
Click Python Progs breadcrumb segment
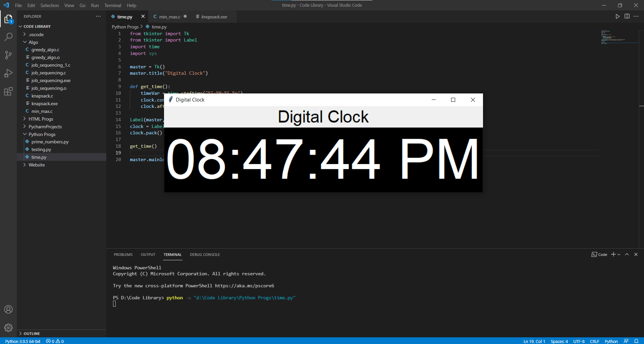[x=125, y=27]
